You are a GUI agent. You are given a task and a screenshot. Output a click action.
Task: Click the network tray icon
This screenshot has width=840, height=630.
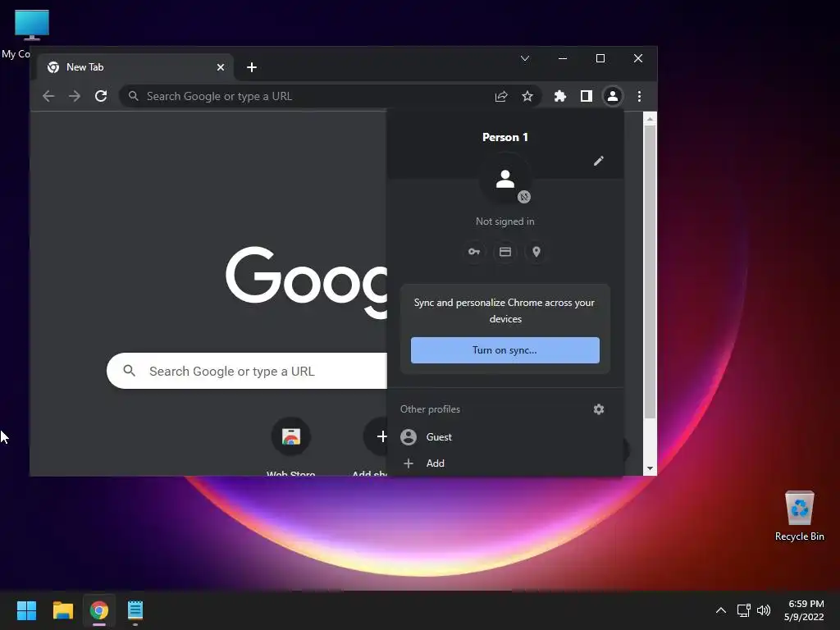tap(743, 610)
